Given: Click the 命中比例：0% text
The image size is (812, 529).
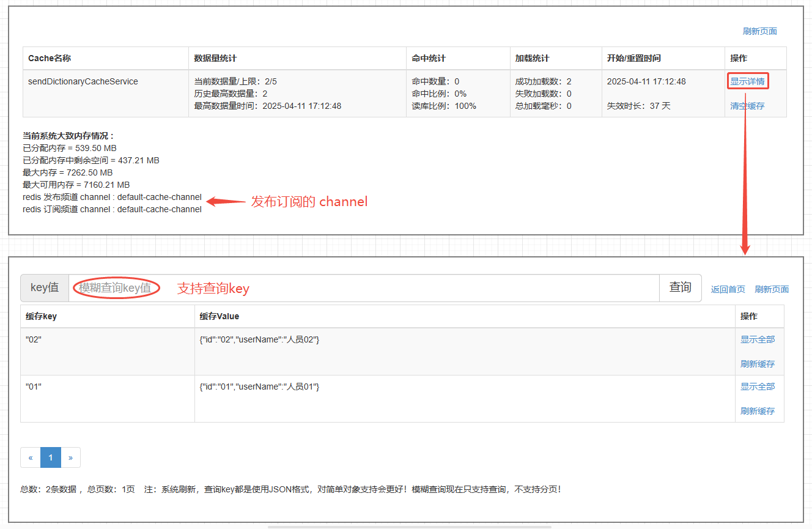Looking at the screenshot, I should click(x=439, y=94).
